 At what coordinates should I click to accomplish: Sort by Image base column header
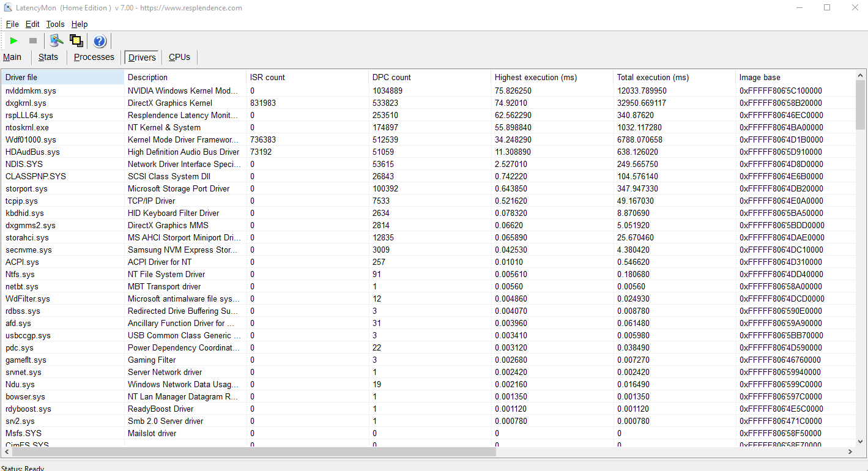click(x=795, y=77)
